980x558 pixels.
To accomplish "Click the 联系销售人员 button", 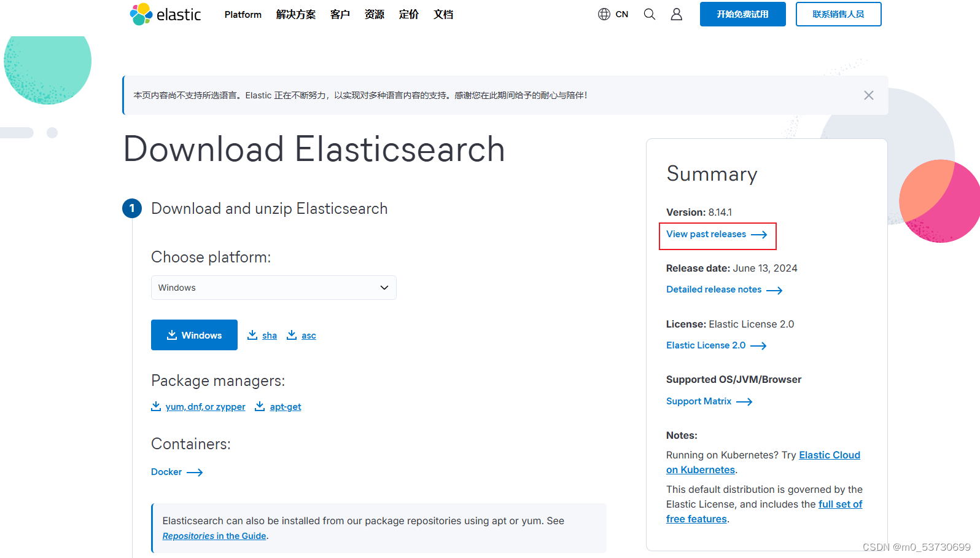I will 839,14.
